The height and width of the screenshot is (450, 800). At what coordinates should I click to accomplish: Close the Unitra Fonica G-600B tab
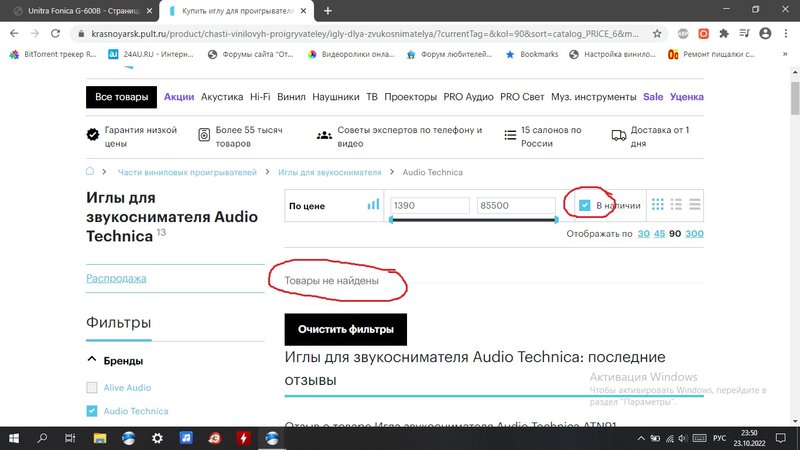click(x=149, y=11)
